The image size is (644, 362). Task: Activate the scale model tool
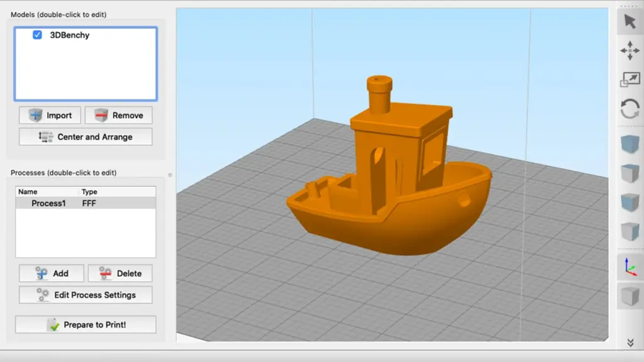tap(630, 79)
